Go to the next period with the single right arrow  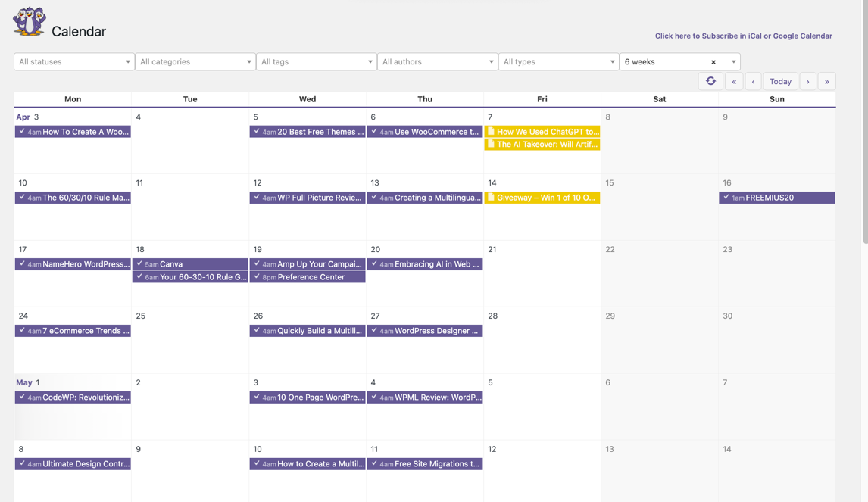click(807, 81)
